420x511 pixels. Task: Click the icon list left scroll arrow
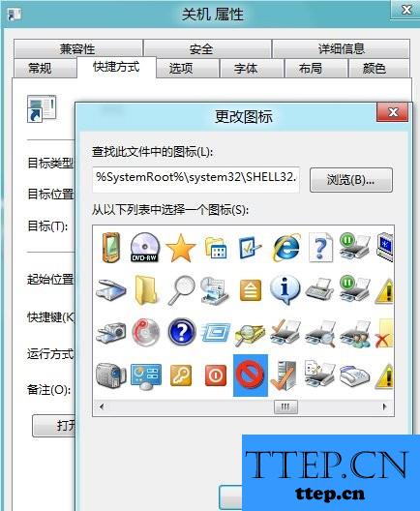point(102,406)
